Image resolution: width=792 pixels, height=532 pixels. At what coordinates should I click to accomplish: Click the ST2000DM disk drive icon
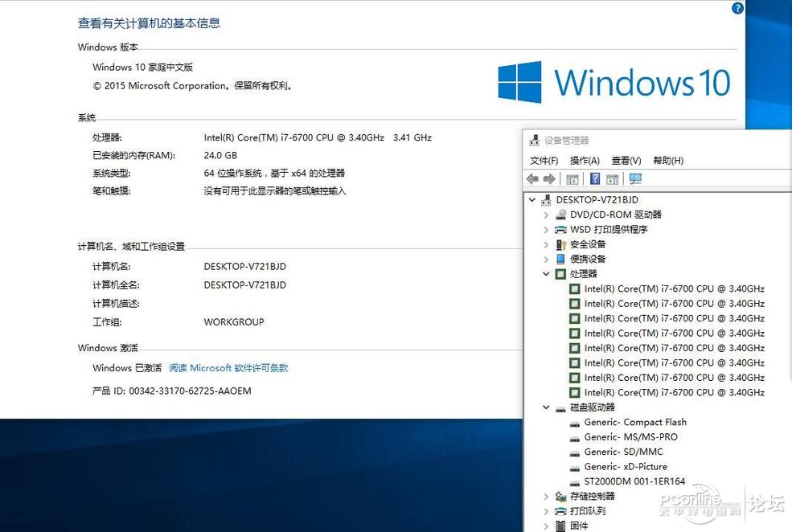coord(575,482)
